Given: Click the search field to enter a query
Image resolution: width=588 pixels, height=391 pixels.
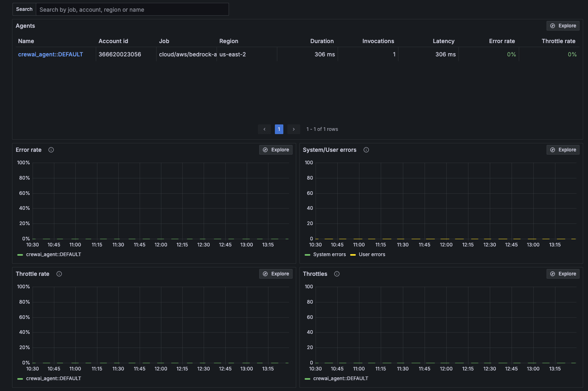Looking at the screenshot, I should tap(132, 9).
